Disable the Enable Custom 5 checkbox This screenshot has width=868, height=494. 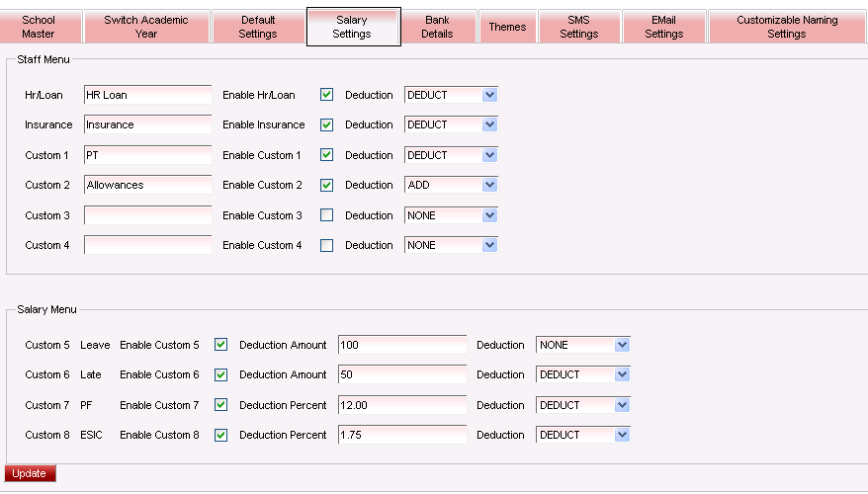pyautogui.click(x=221, y=345)
